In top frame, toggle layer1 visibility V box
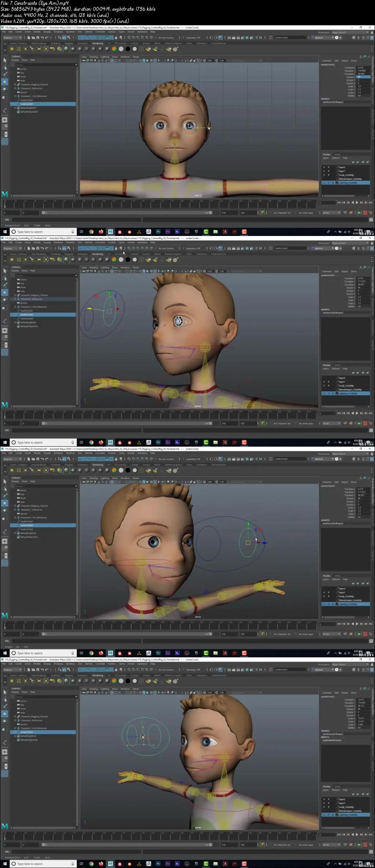Viewport: 375px width, 868px height. click(324, 171)
